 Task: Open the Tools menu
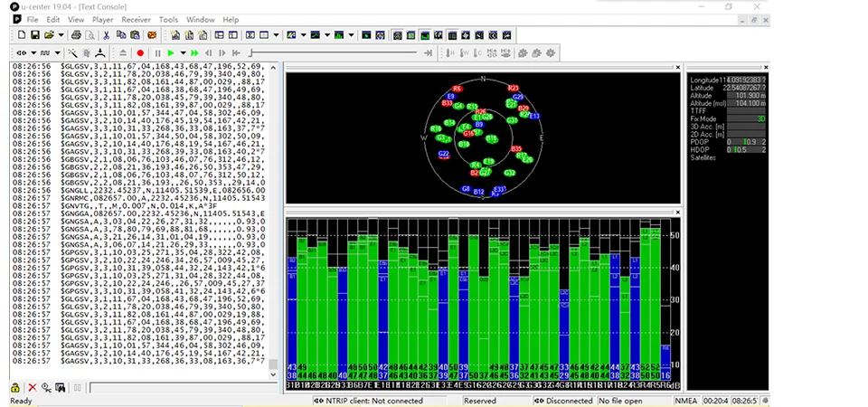click(x=168, y=19)
